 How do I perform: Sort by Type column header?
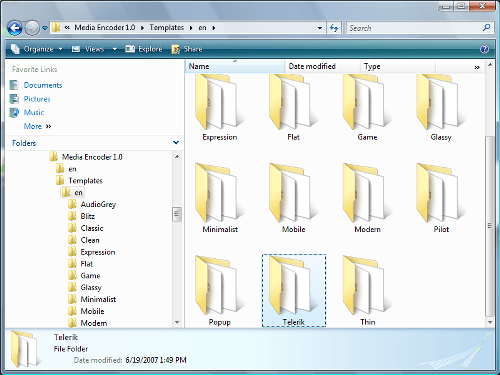398,66
